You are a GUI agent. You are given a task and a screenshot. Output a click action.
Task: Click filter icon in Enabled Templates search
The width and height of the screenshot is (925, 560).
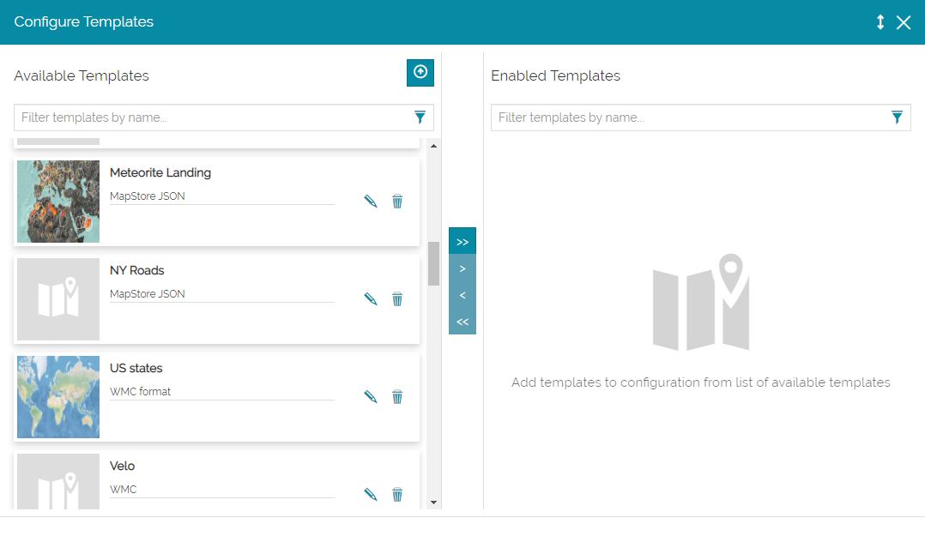click(897, 117)
